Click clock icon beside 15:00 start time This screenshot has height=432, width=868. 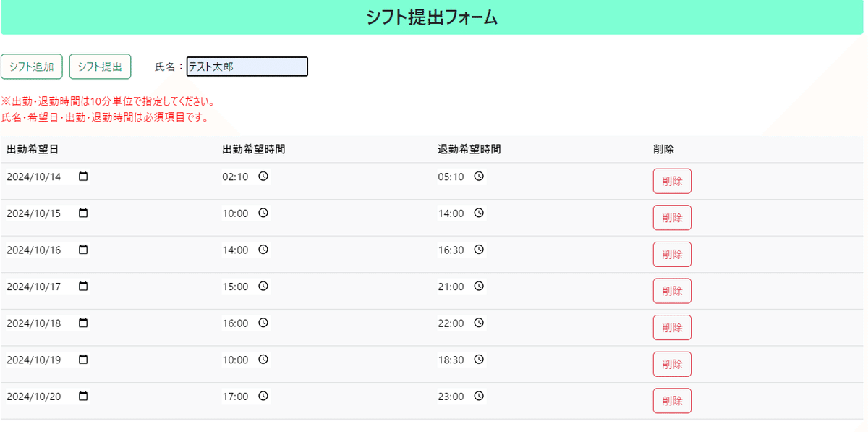click(x=263, y=286)
